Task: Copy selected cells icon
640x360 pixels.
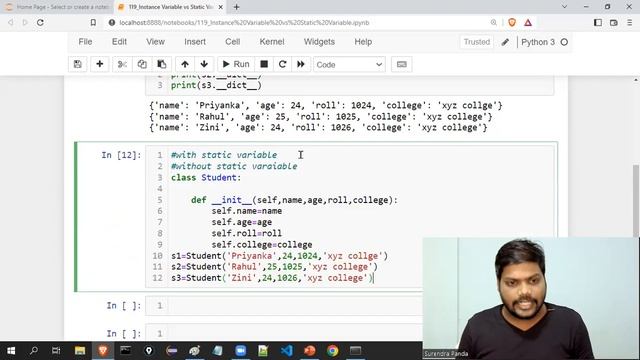Action: (142, 64)
